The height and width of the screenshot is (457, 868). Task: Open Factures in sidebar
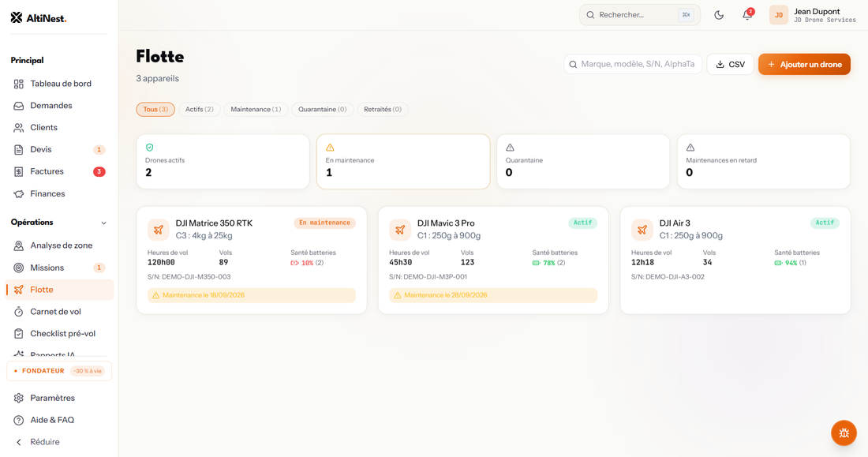(x=60, y=172)
